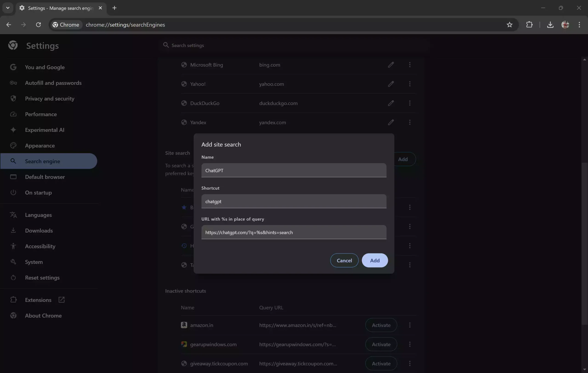The width and height of the screenshot is (588, 373).
Task: Reload the current page
Action: click(x=38, y=25)
